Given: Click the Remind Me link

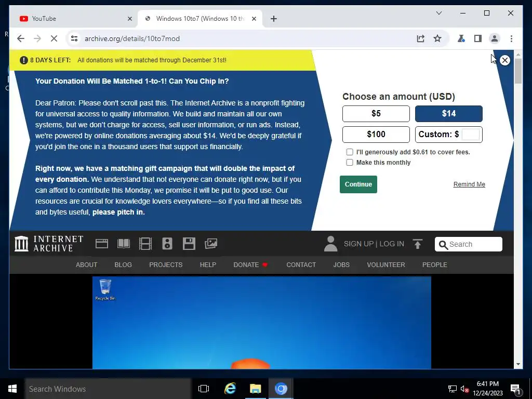Looking at the screenshot, I should click(469, 184).
